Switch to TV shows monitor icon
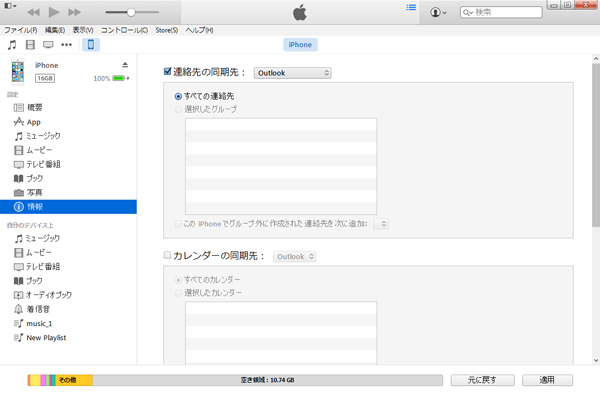This screenshot has width=600, height=395. [48, 45]
